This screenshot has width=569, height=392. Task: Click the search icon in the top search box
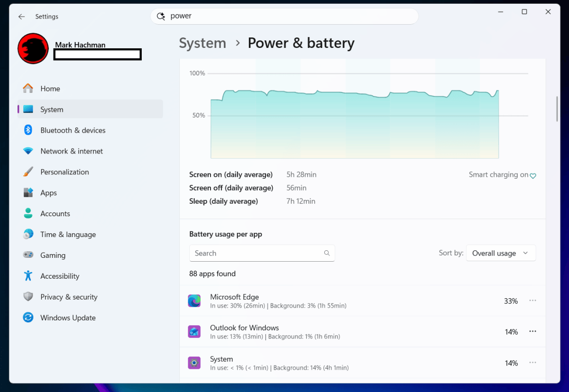pyautogui.click(x=160, y=16)
